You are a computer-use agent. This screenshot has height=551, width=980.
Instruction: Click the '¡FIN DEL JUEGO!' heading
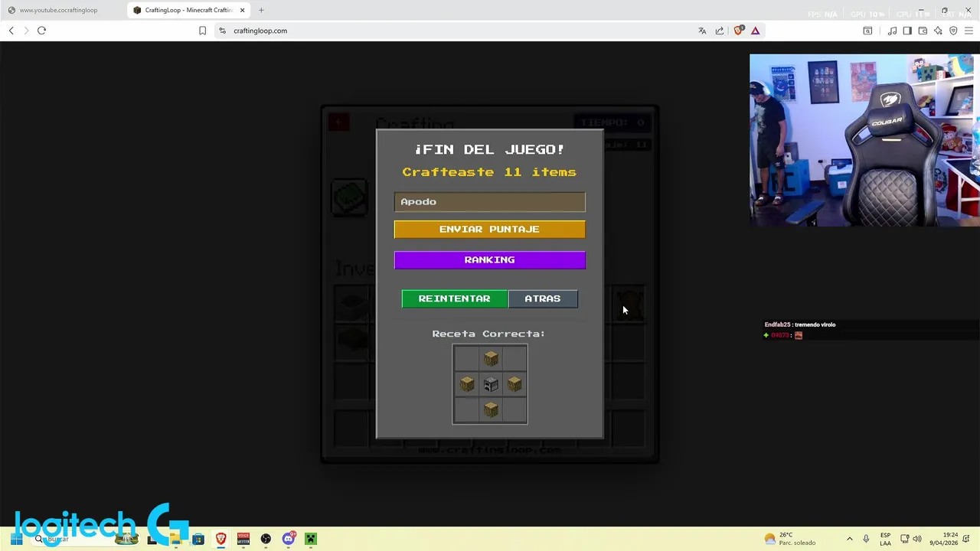489,149
